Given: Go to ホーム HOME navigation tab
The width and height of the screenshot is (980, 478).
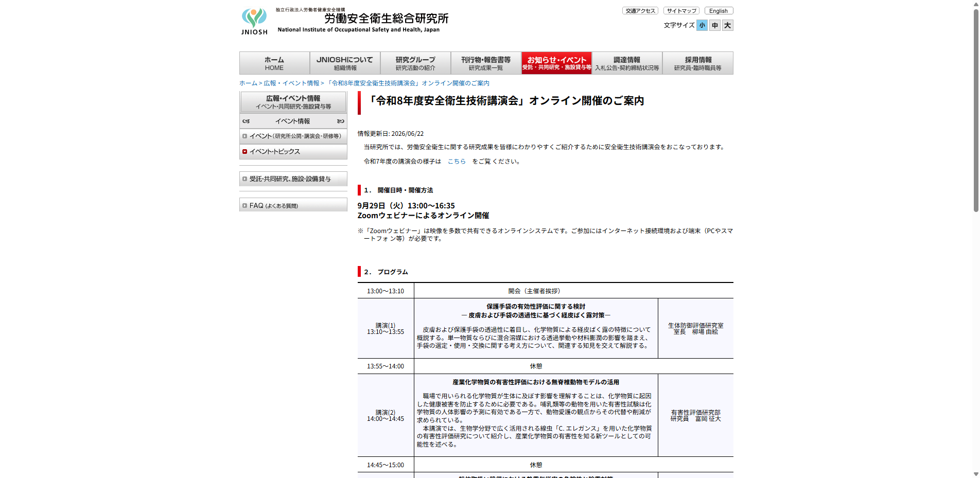Looking at the screenshot, I should coord(274,63).
